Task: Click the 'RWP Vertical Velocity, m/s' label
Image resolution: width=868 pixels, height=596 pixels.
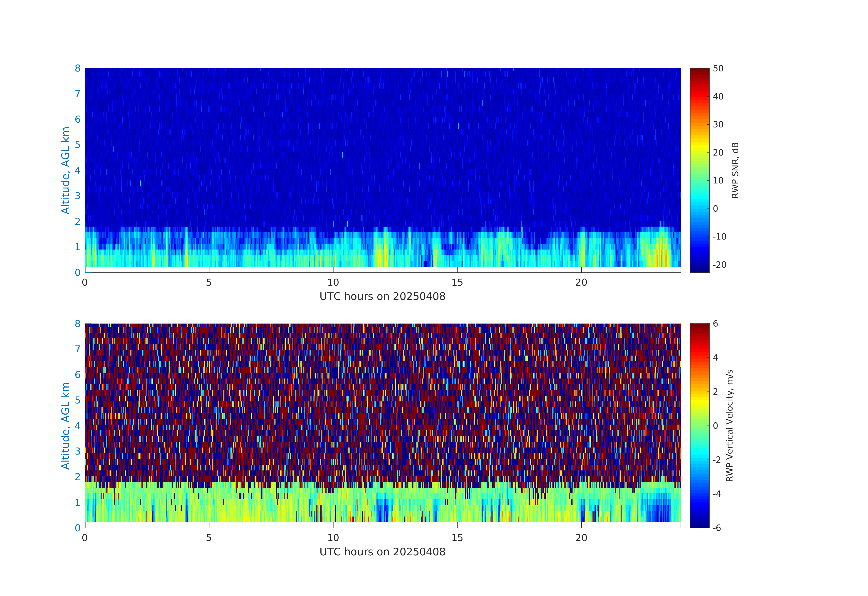Action: pyautogui.click(x=729, y=425)
